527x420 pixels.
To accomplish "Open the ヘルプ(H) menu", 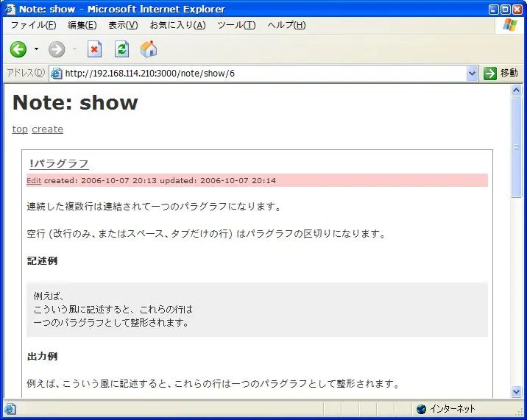I will pos(286,25).
